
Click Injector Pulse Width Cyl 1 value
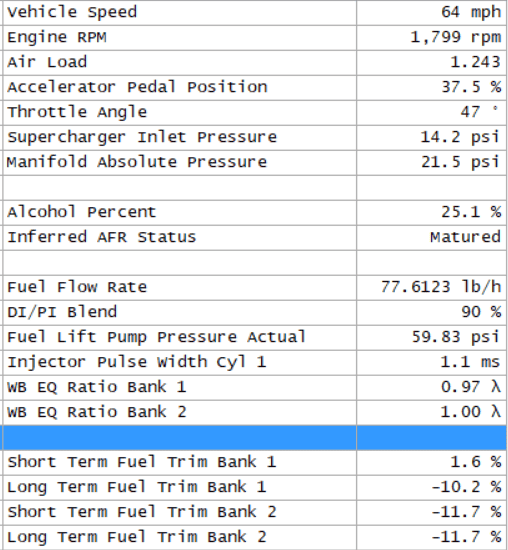pos(470,362)
